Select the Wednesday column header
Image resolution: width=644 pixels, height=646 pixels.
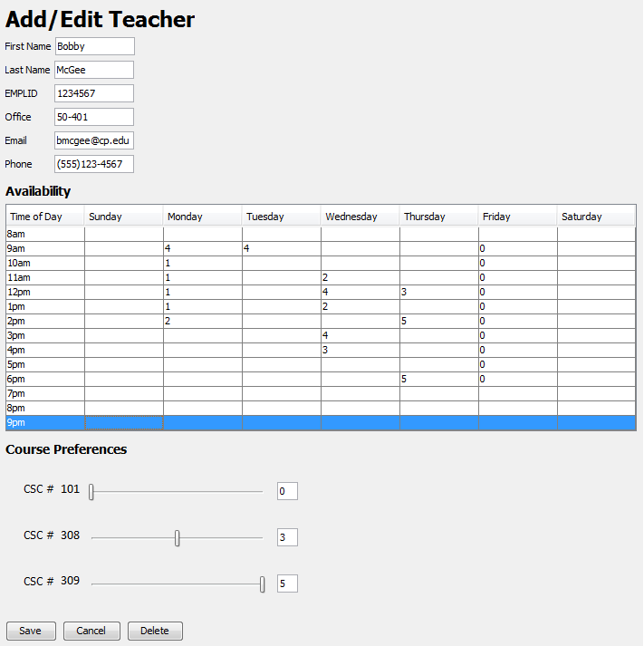point(360,217)
